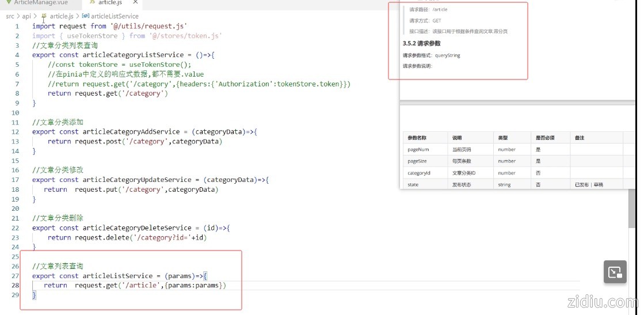644x315 pixels.
Task: Click the 3.5.2 请求参数 heading
Action: (x=422, y=43)
